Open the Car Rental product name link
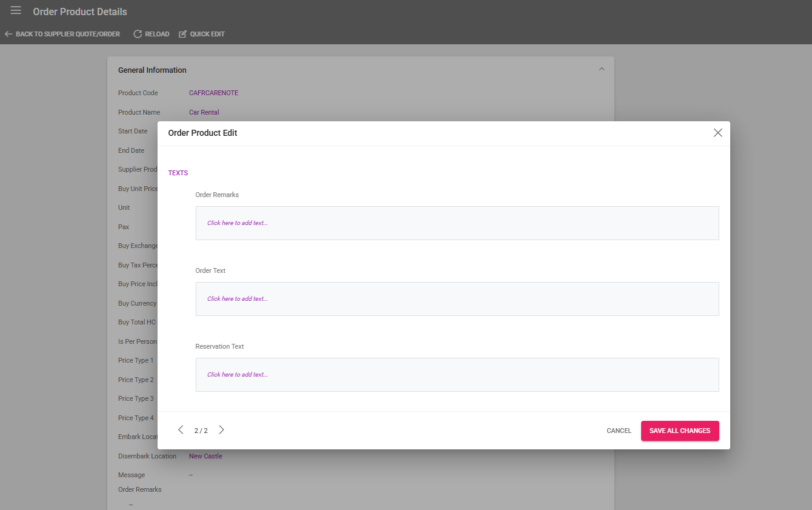 tap(204, 112)
